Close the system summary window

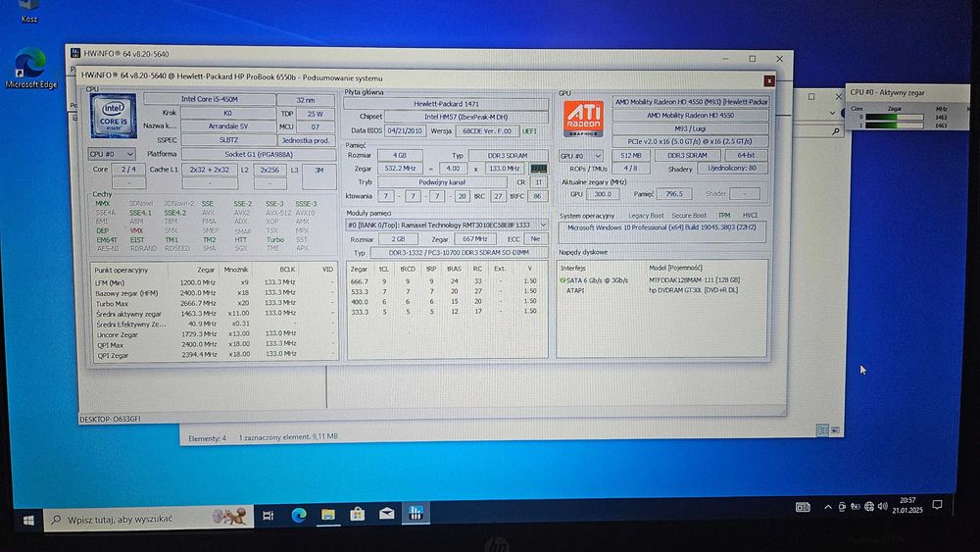(768, 80)
